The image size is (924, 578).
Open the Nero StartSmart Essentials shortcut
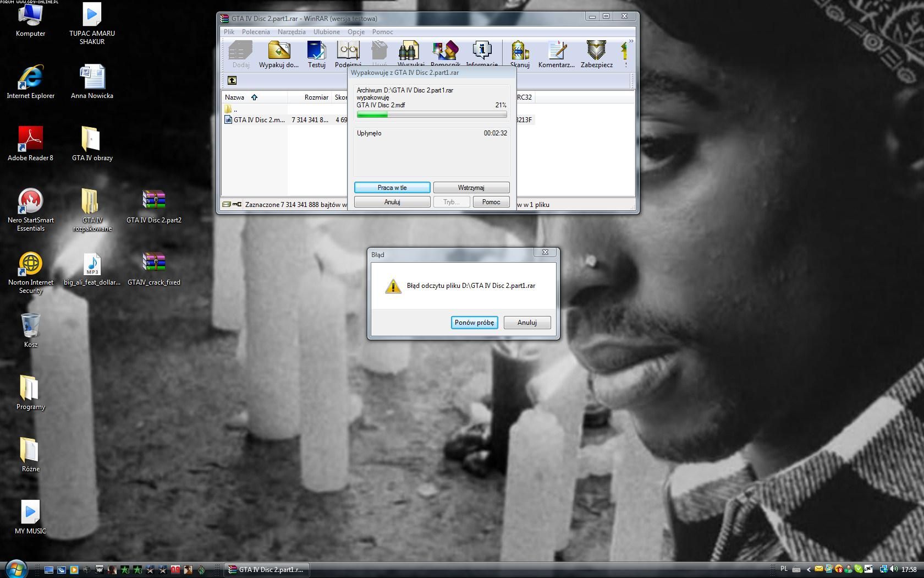click(31, 209)
